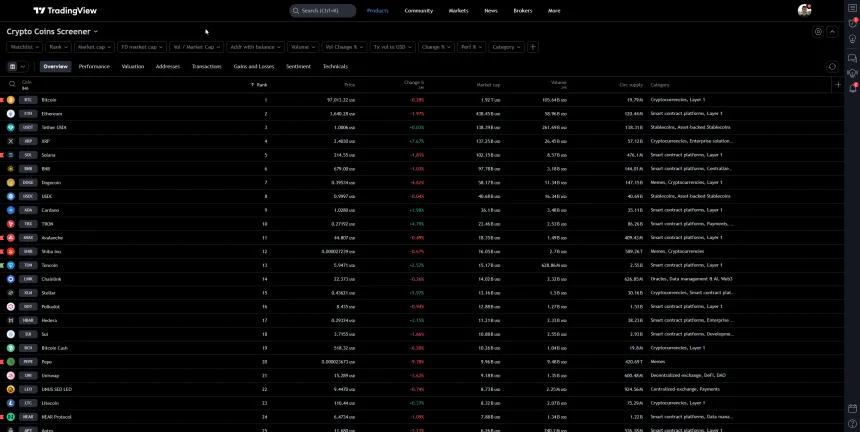Open the Category filter dropdown
This screenshot has width=860, height=432.
(506, 47)
